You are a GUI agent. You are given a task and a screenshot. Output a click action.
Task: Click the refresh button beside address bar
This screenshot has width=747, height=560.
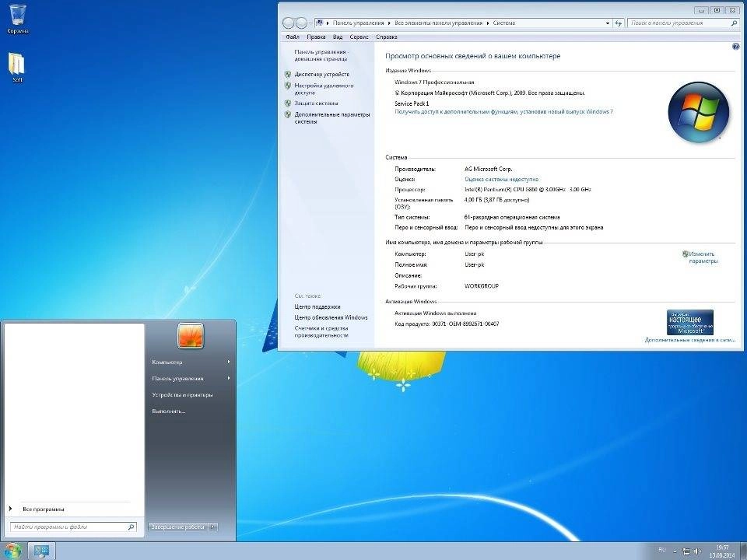tap(618, 23)
